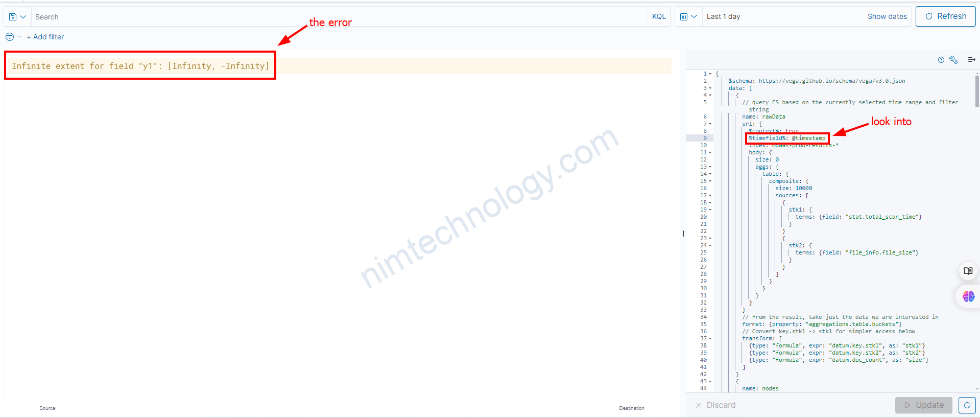Screen dimensions: 980x418
Task: Toggle the KQL query language switch
Action: click(658, 17)
